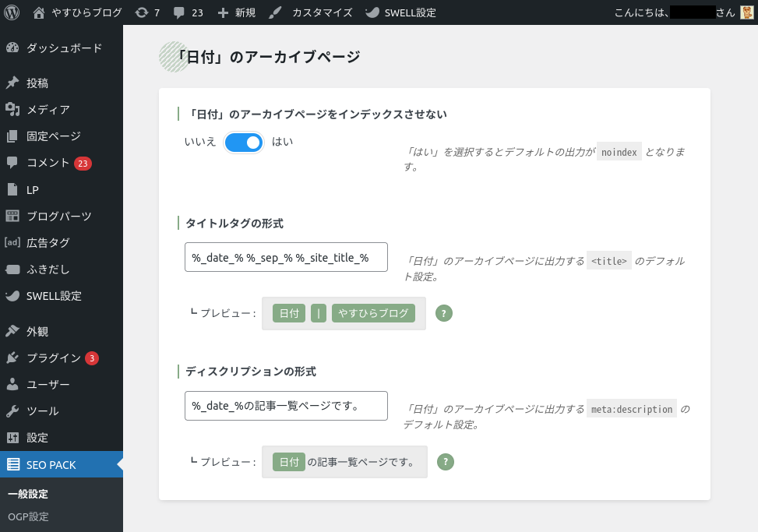Viewport: 758px width, 532px height.
Task: Open the 一般設定 submenu link
Action: [x=28, y=494]
